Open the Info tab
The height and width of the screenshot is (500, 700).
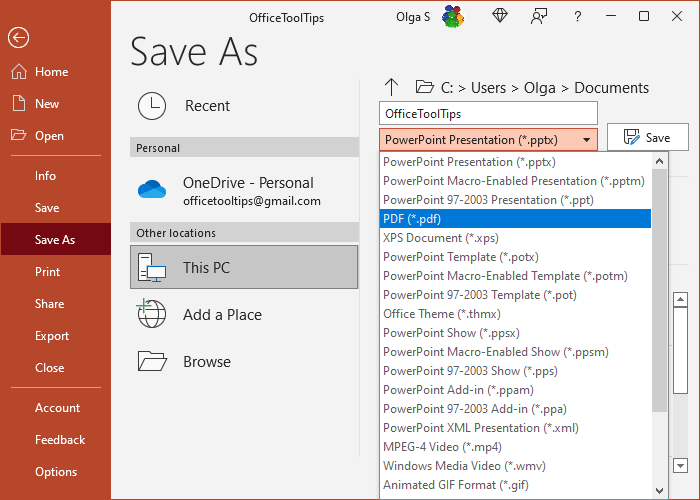pos(56,175)
